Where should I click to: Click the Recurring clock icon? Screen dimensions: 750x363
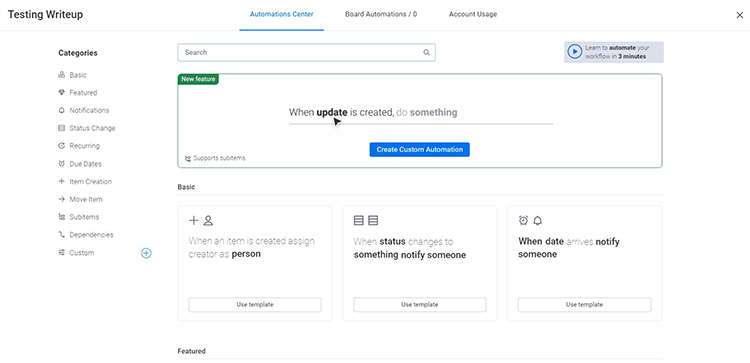point(61,146)
